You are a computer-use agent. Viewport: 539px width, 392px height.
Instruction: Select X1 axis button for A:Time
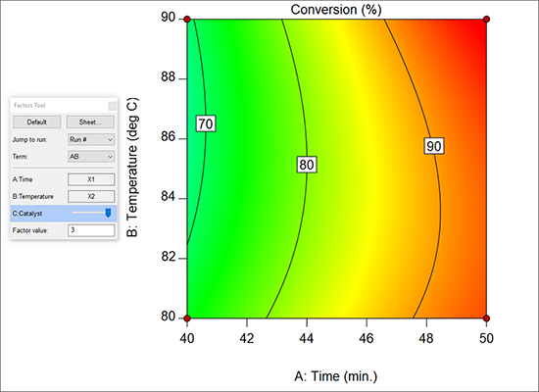[91, 179]
